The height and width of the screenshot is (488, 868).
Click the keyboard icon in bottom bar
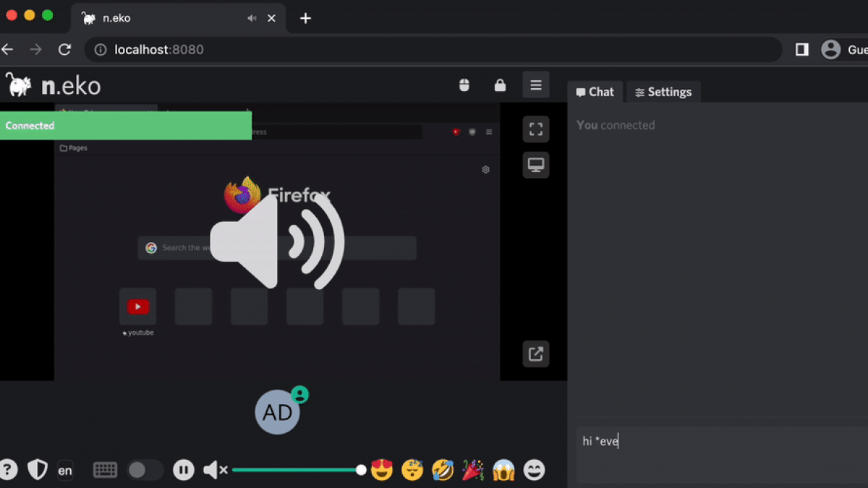(105, 471)
